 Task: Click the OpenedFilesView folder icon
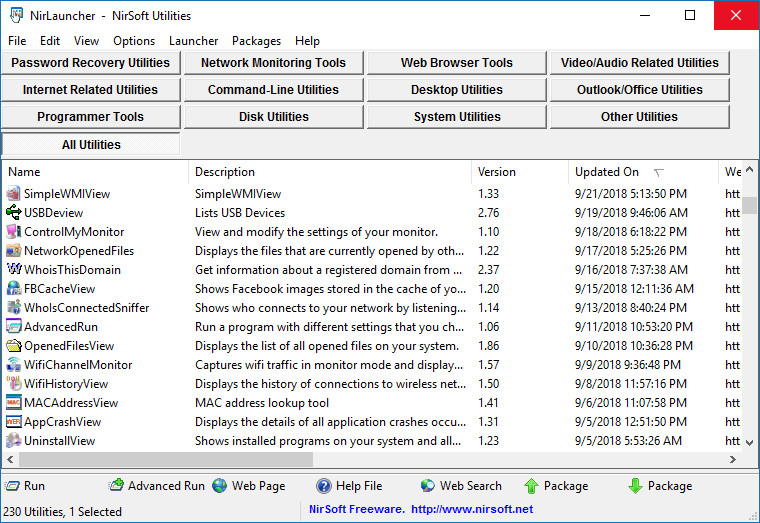pos(13,346)
